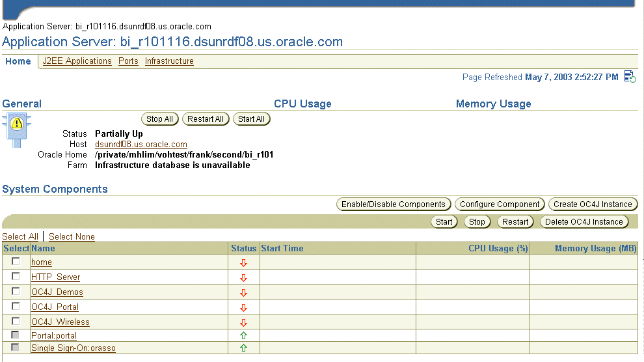This screenshot has height=362, width=644.
Task: Click the down status arrow for OC4J_Wireless
Action: pyautogui.click(x=243, y=322)
